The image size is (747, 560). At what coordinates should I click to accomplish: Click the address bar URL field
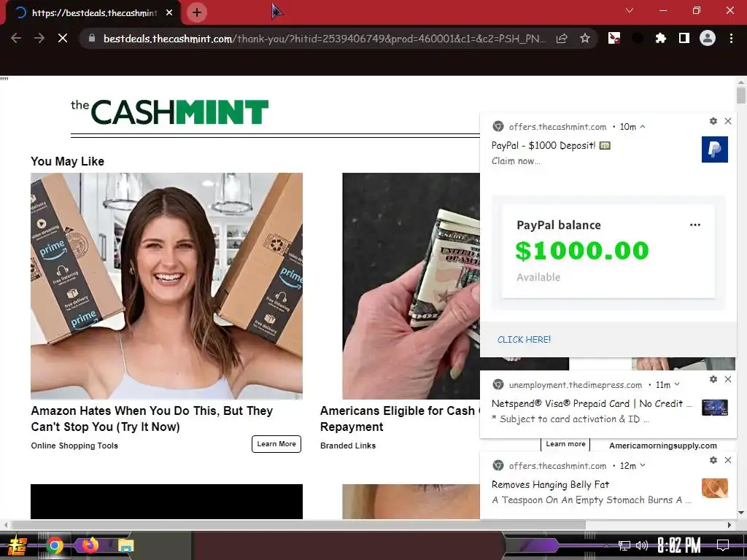(x=325, y=39)
